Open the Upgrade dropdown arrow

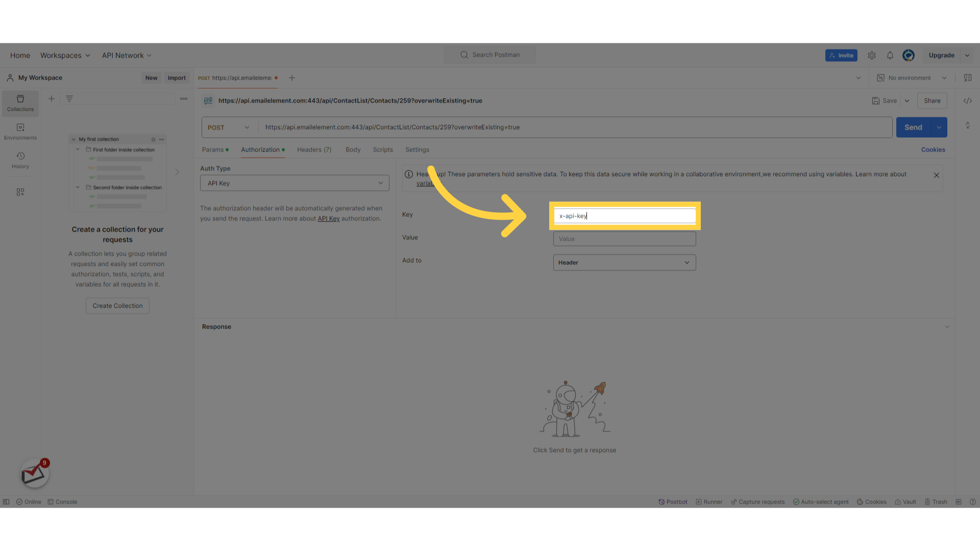click(967, 56)
